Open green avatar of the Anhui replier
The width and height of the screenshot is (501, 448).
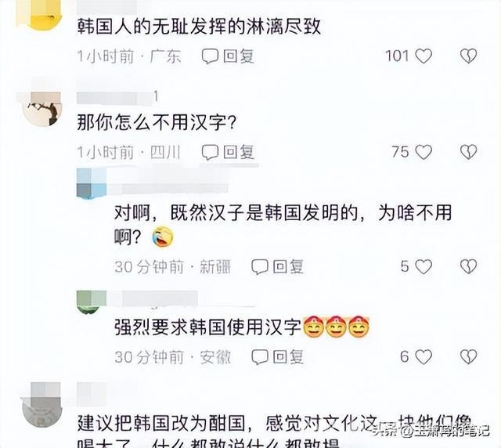(x=92, y=302)
